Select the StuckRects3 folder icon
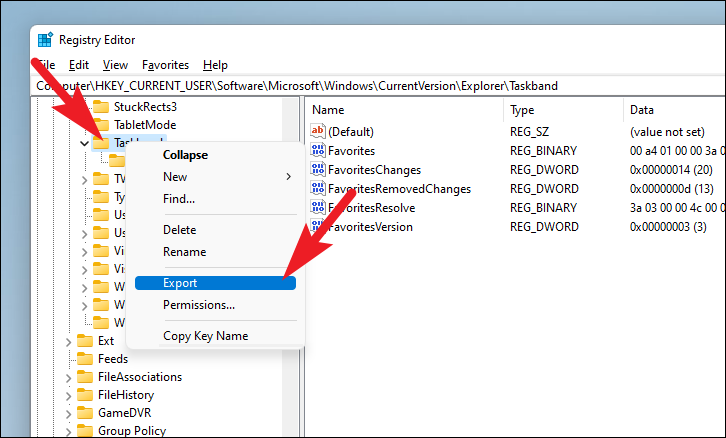The width and height of the screenshot is (726, 438). (x=101, y=107)
